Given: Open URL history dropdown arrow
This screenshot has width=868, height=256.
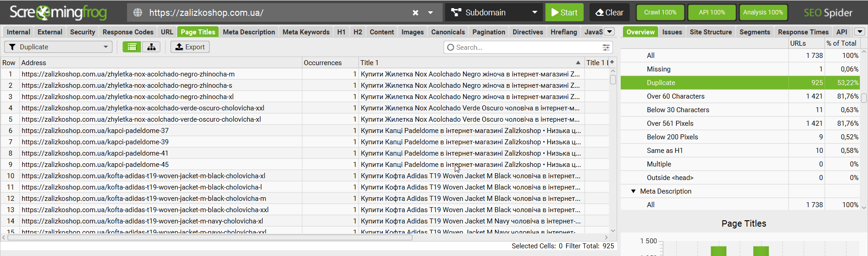Looking at the screenshot, I should [x=430, y=13].
